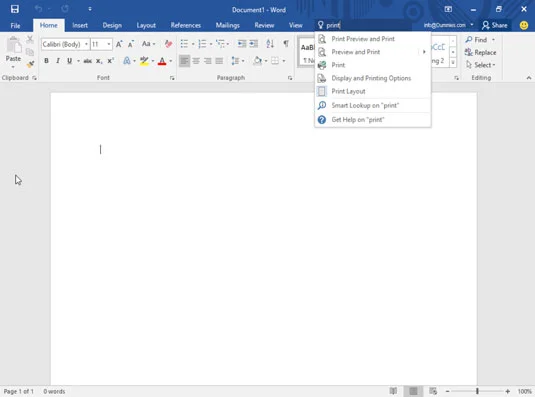Click the 100% zoom level
This screenshot has width=535, height=397.
(524, 391)
